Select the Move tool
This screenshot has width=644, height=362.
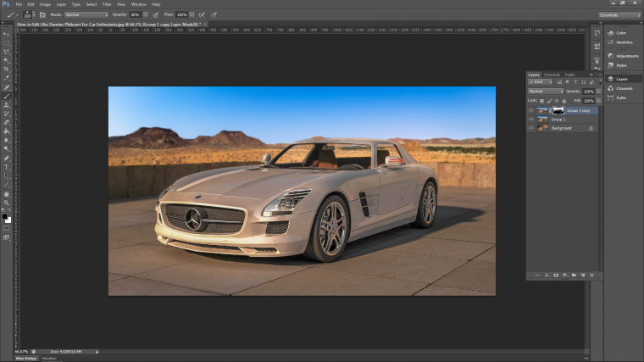coord(6,34)
